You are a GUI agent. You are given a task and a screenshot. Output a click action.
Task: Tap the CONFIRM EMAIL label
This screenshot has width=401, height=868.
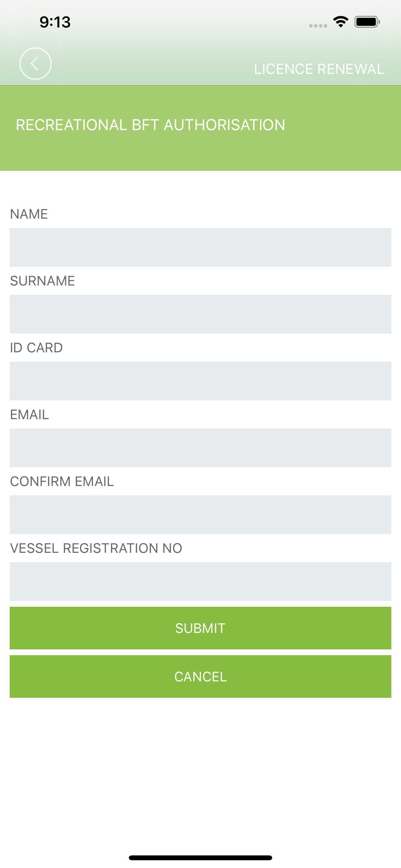coord(62,481)
